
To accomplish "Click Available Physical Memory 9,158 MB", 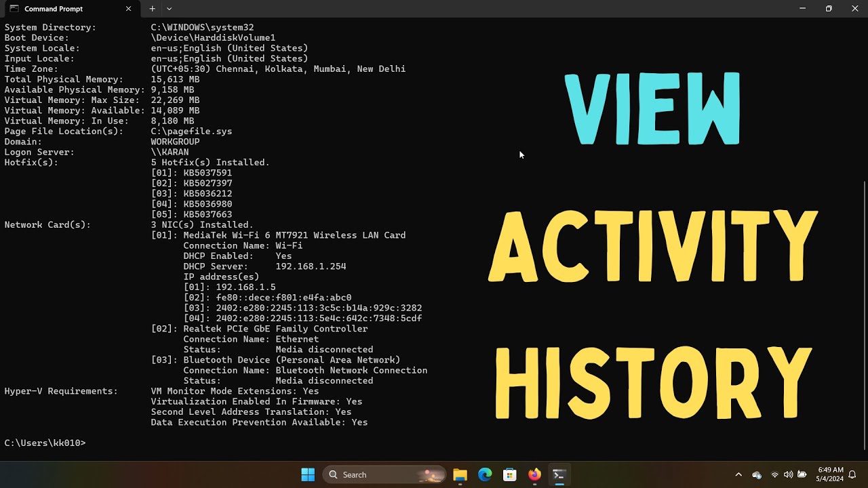I will 172,89.
